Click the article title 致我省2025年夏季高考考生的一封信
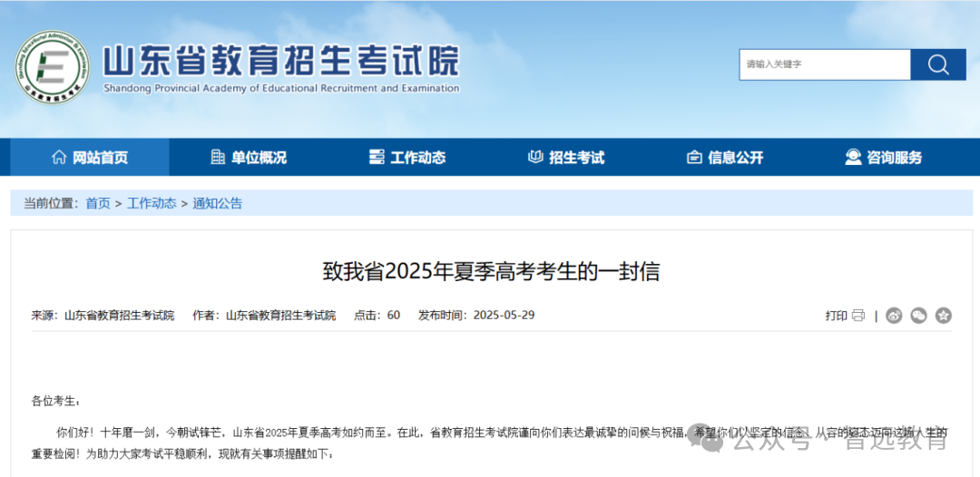 (x=491, y=272)
